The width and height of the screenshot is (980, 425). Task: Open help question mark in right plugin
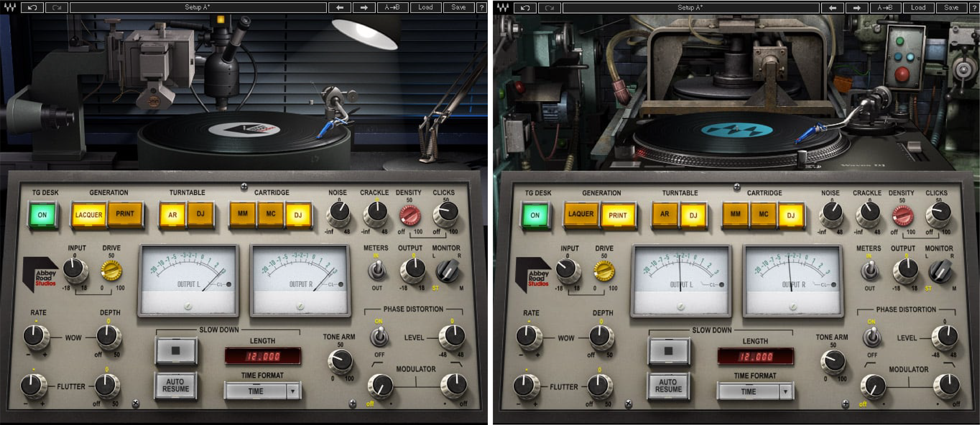click(x=975, y=7)
